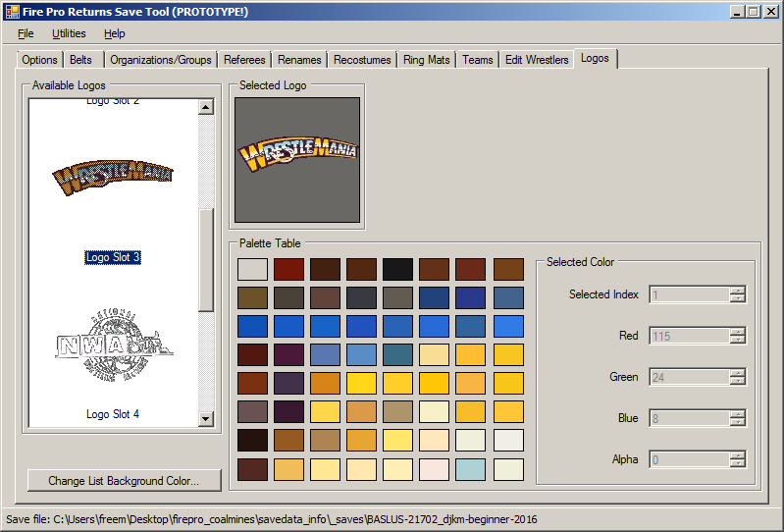Pick the dark maroon first swatch in bottom row
Screen dimensions: 784x532
tap(252, 469)
